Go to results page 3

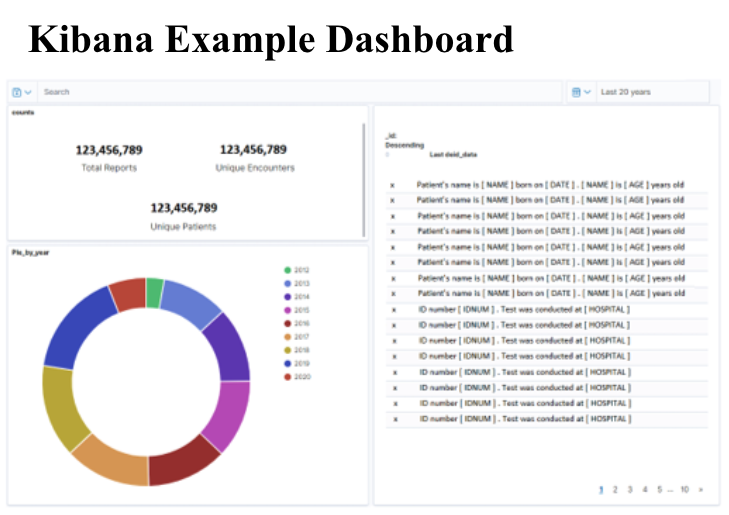pyautogui.click(x=630, y=489)
